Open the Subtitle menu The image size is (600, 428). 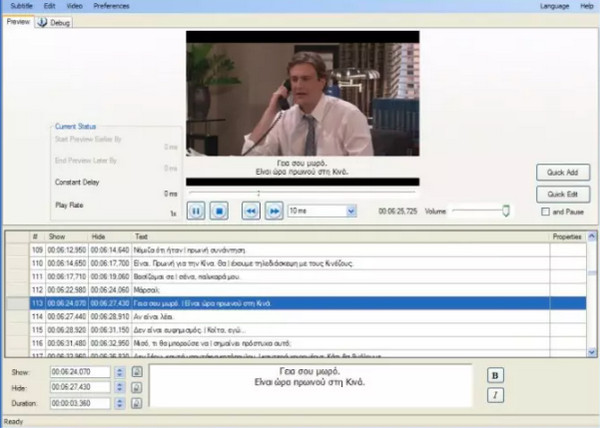[x=21, y=6]
